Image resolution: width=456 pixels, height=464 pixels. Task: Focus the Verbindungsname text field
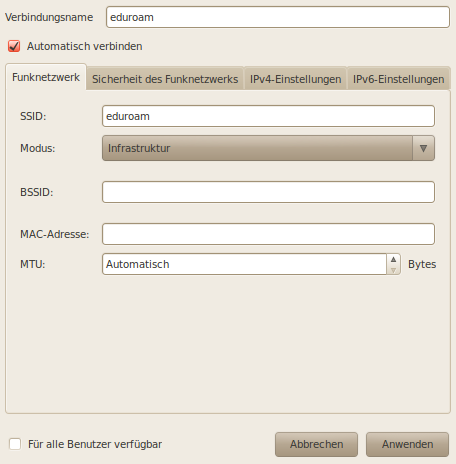point(278,17)
